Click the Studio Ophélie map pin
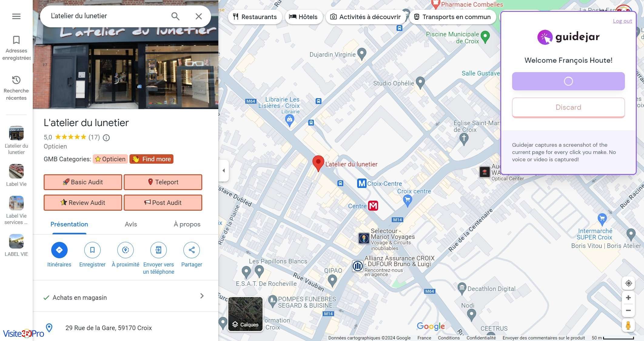This screenshot has height=341, width=644. tap(420, 83)
